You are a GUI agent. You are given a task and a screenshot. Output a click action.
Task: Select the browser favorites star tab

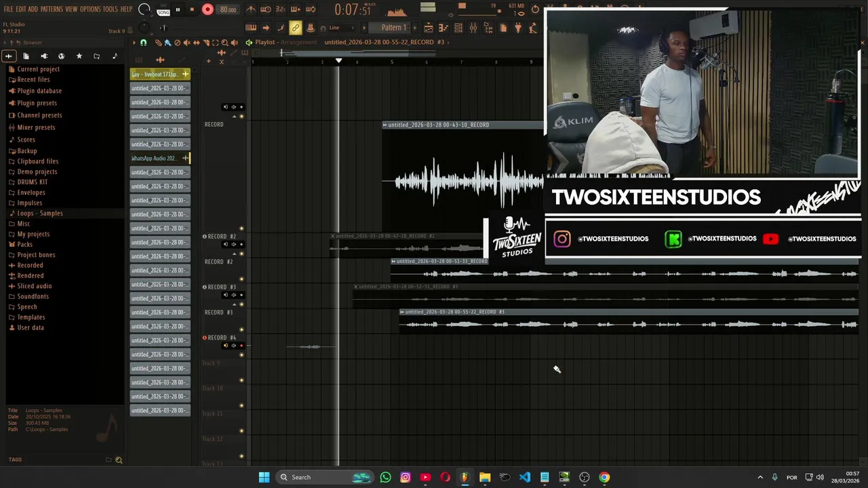coord(79,56)
